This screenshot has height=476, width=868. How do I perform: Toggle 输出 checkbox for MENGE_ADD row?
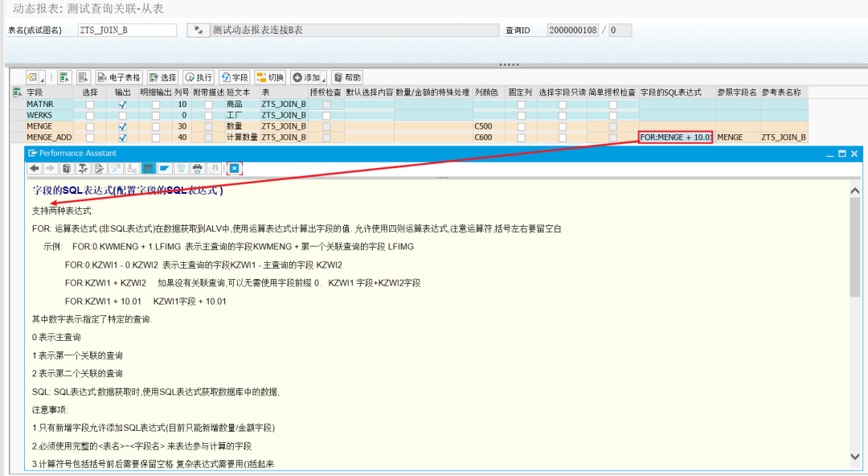pos(122,137)
